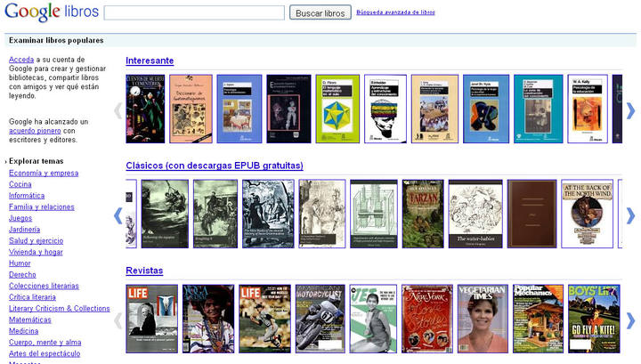Open the Derecho topic
Screen dimensions: 641x364
point(22,275)
